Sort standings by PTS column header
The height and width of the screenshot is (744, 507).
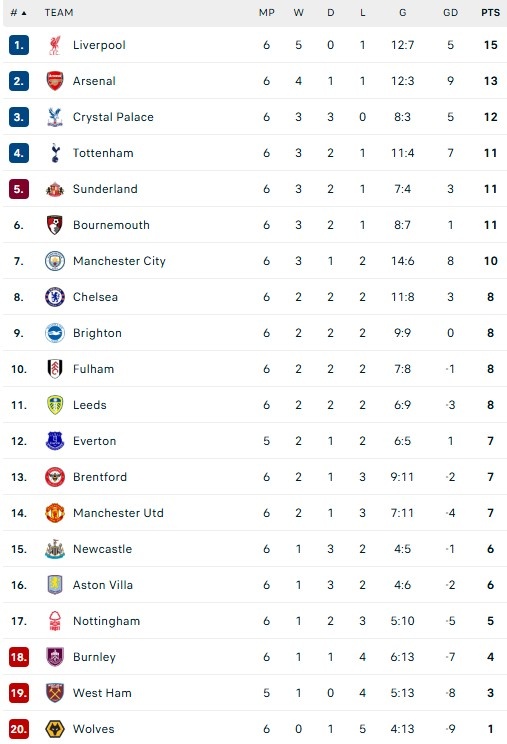(x=490, y=13)
